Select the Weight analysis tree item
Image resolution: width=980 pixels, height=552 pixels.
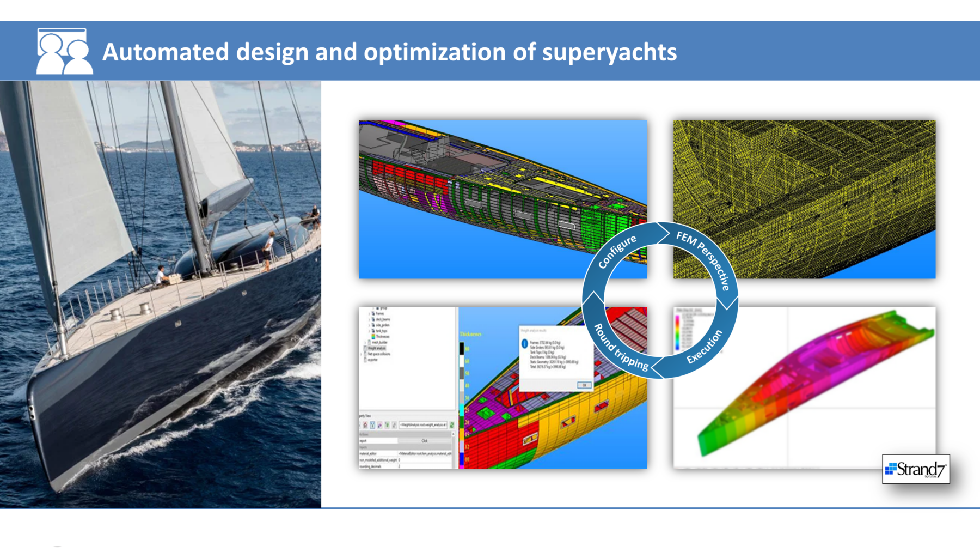(x=377, y=348)
